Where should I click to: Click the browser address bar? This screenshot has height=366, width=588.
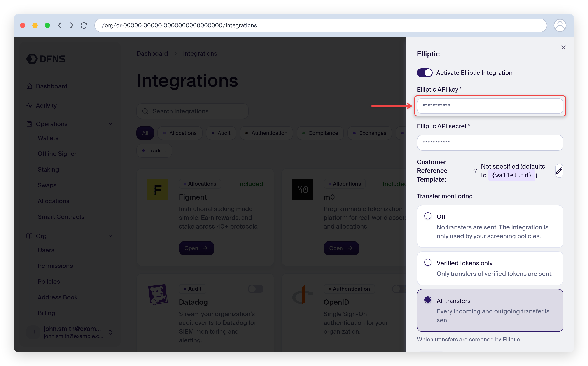coord(320,25)
